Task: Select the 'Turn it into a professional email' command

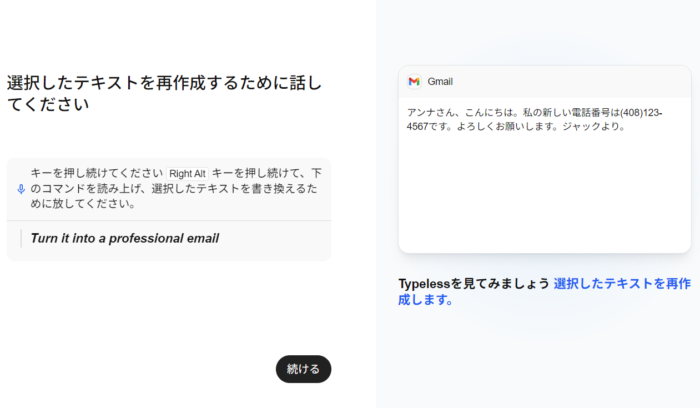Action: (124, 238)
